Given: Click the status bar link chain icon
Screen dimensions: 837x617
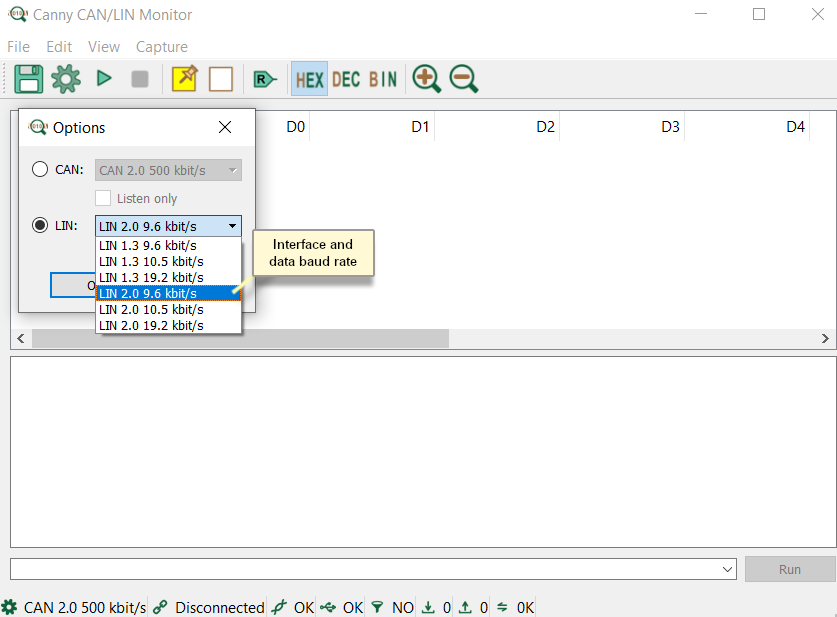Looking at the screenshot, I should [x=160, y=607].
